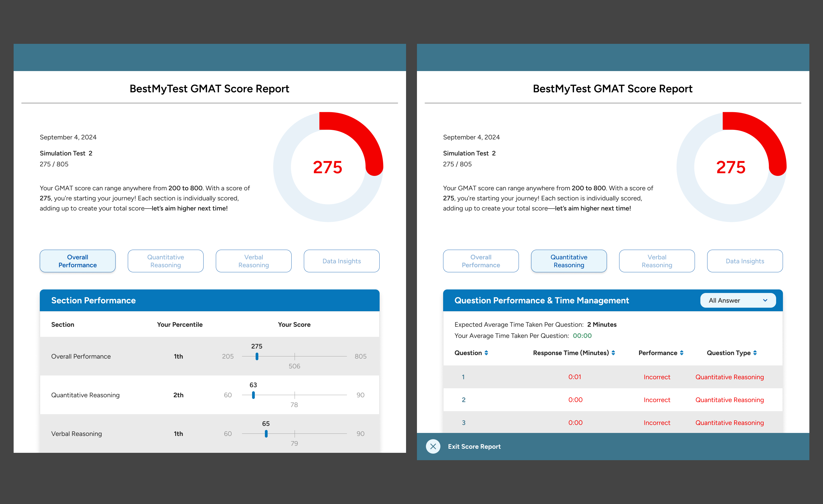The height and width of the screenshot is (504, 823).
Task: Select Overall Performance tab in right report
Action: pyautogui.click(x=481, y=261)
